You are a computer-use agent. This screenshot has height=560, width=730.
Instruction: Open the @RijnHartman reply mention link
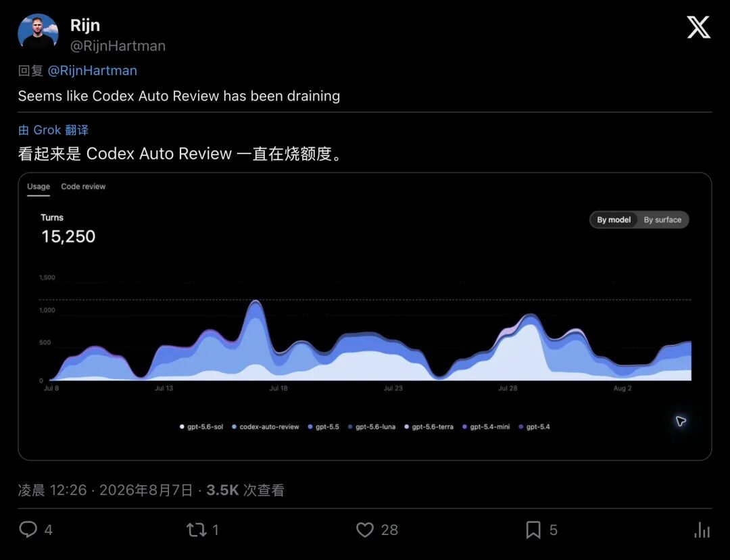click(92, 71)
